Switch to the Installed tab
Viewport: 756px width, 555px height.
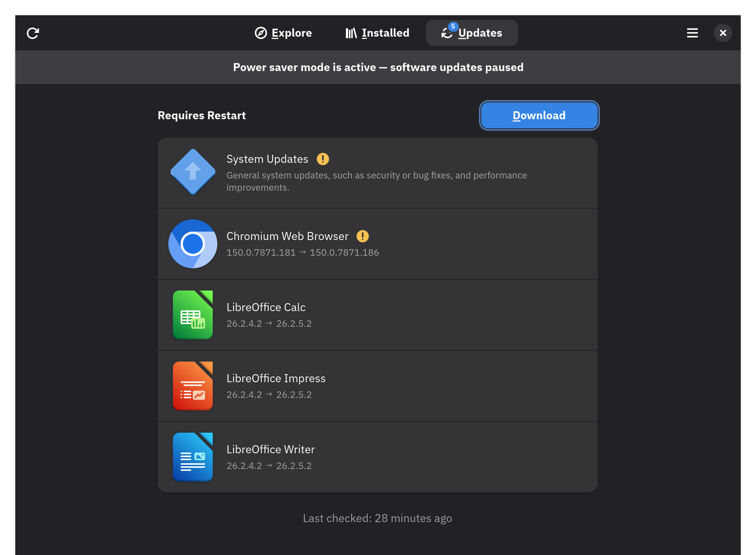(377, 33)
